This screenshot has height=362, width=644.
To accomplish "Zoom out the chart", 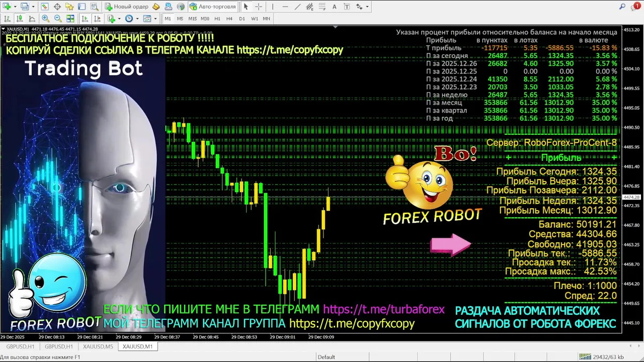I will [x=58, y=19].
